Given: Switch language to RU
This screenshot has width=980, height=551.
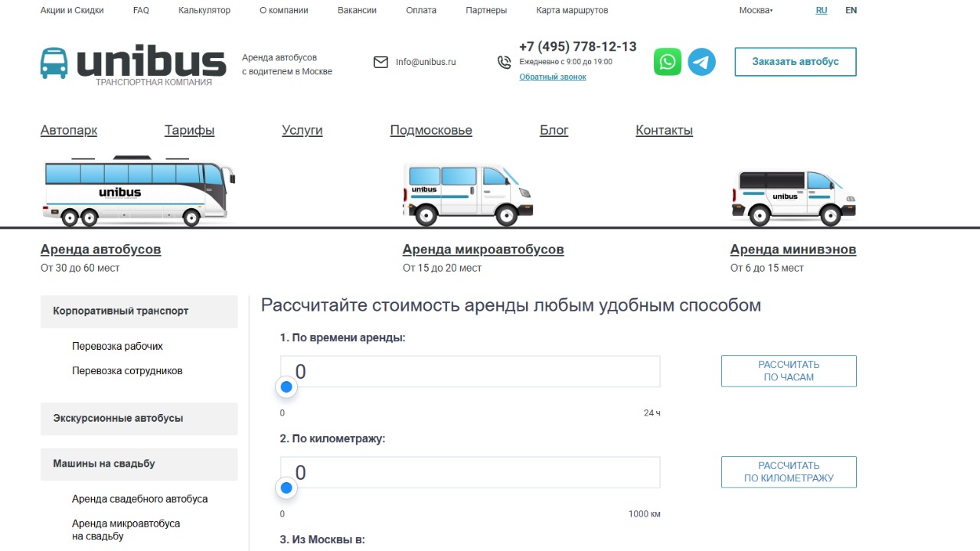Looking at the screenshot, I should point(822,11).
